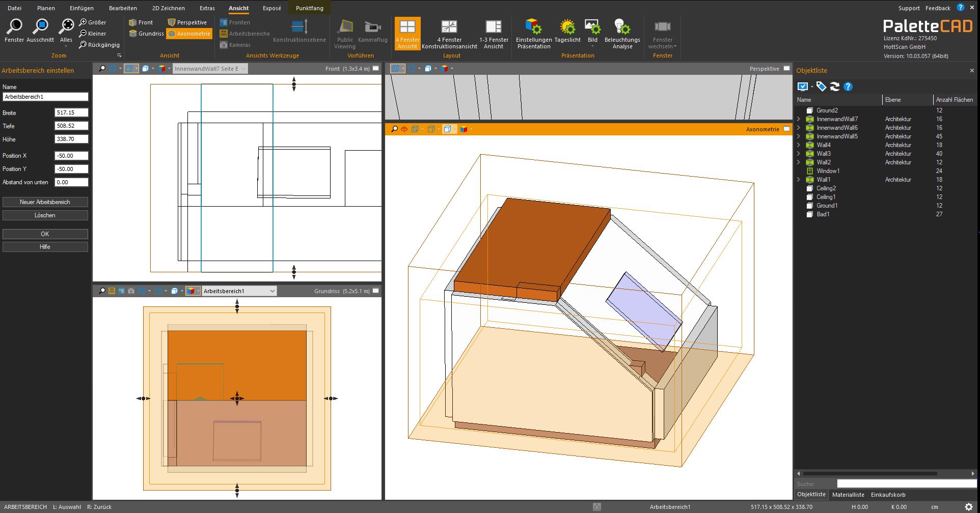Click the Bild render icon

(x=592, y=27)
